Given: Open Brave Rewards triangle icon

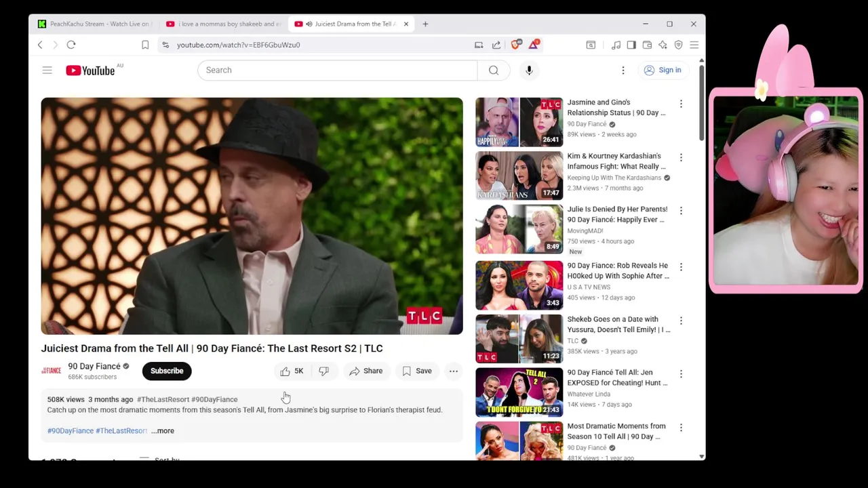Looking at the screenshot, I should 534,45.
